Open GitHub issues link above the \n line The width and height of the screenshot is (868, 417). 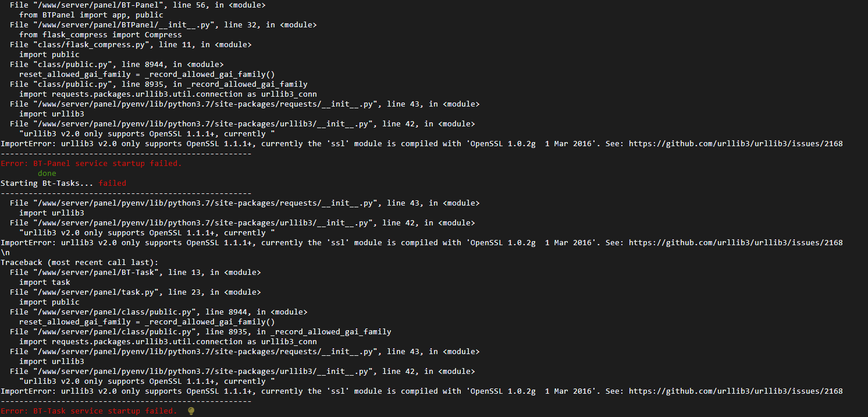tap(735, 243)
